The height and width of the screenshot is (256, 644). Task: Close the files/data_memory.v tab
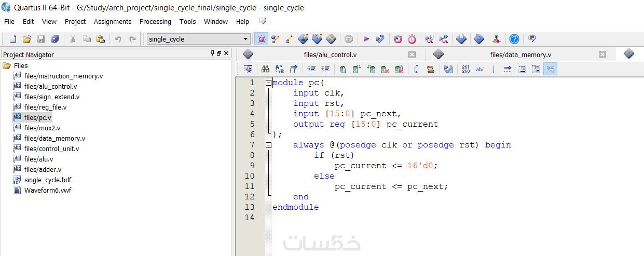pos(602,55)
